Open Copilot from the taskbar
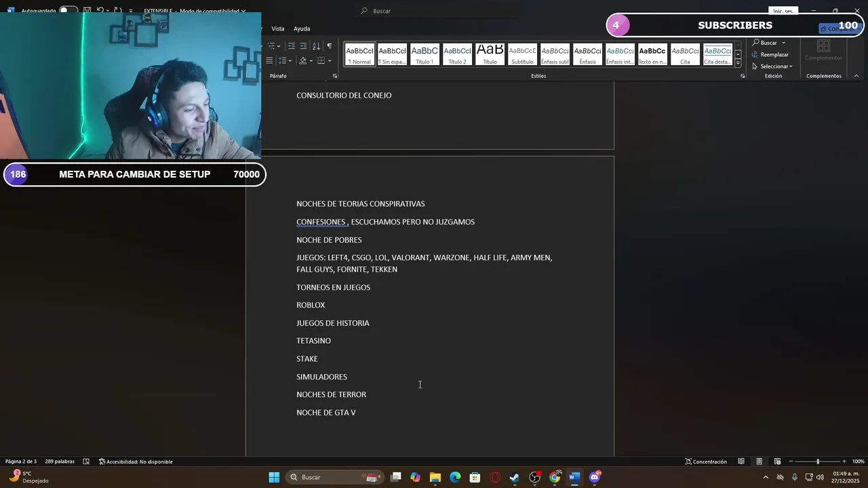Screen dimensions: 868x488 click(x=415, y=477)
